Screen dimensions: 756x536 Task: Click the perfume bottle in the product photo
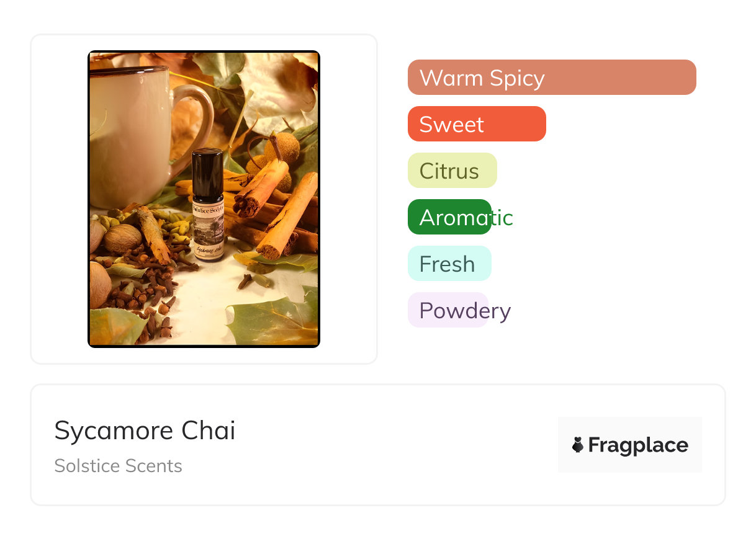pos(207,205)
